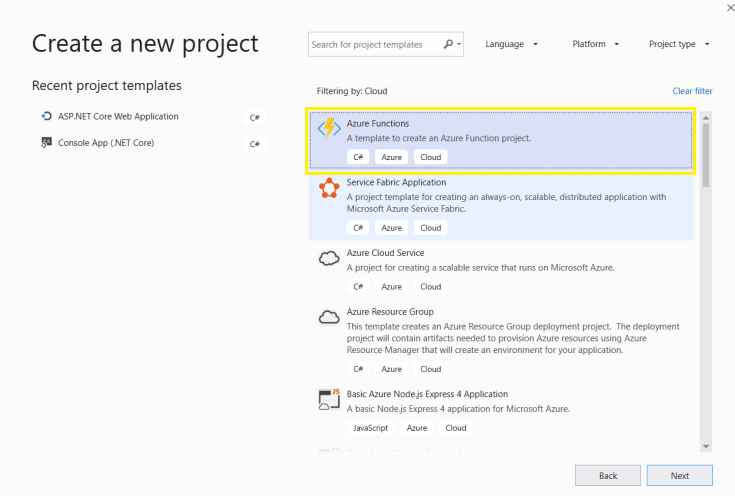735x496 pixels.
Task: Expand the Project type dropdown
Action: [679, 44]
